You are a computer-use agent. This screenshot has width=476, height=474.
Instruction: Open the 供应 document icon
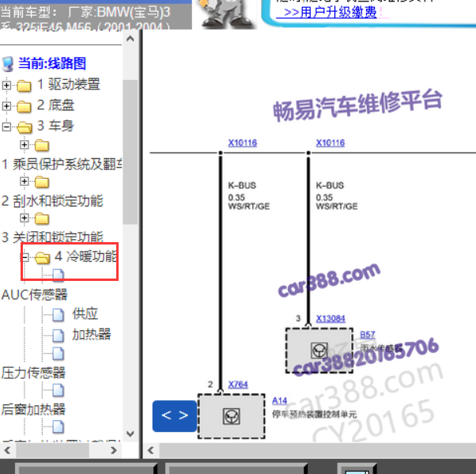click(58, 315)
